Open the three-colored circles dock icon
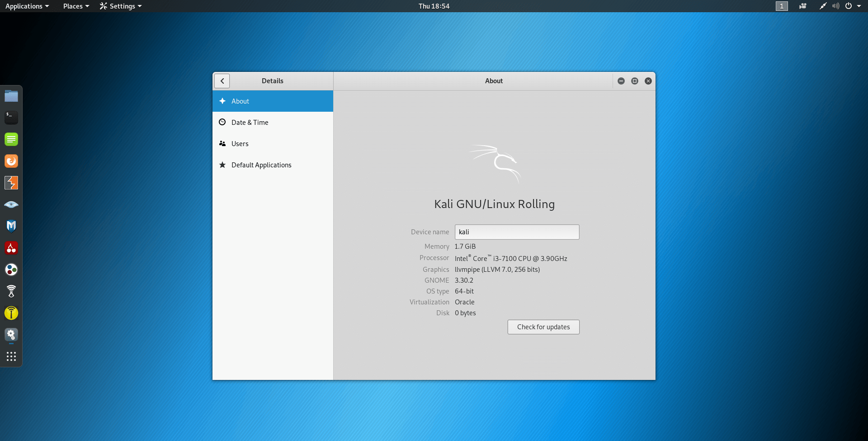The image size is (868, 441). (x=11, y=270)
